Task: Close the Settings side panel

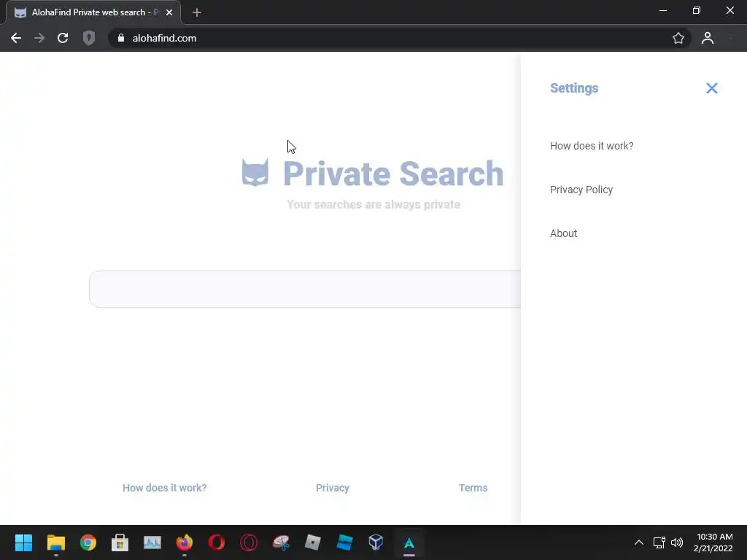Action: [x=711, y=88]
